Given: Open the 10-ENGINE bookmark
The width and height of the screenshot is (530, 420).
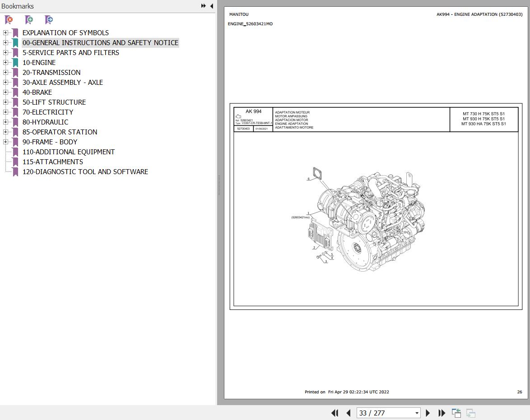Looking at the screenshot, I should click(39, 63).
